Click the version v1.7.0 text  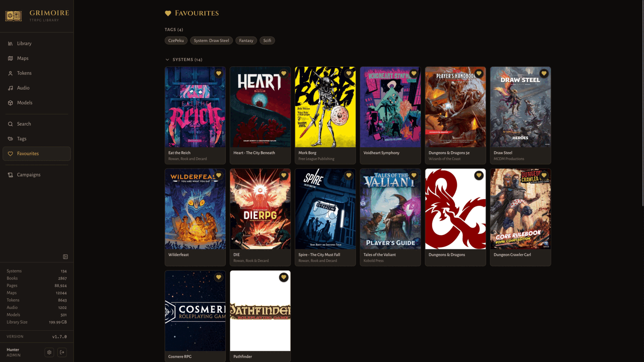click(x=60, y=337)
